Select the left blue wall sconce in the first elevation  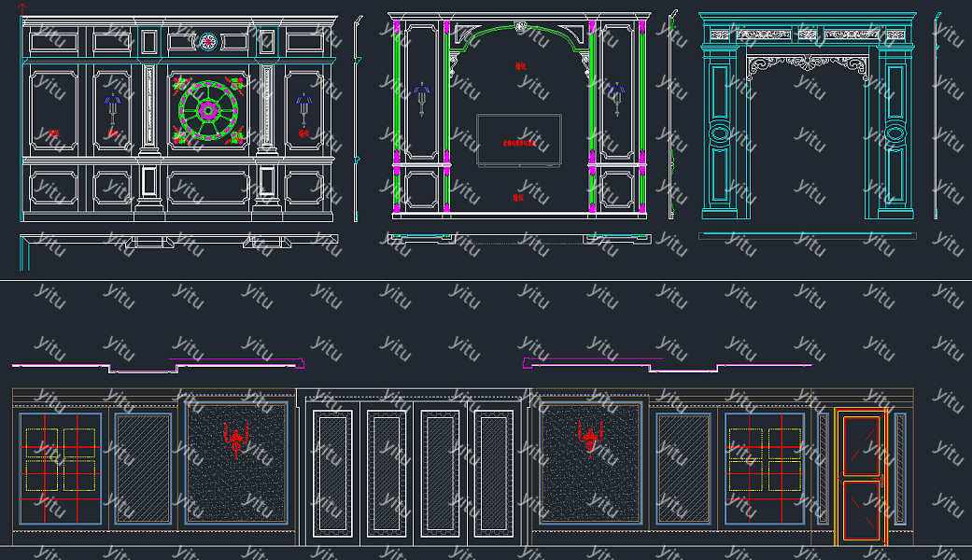[112, 111]
